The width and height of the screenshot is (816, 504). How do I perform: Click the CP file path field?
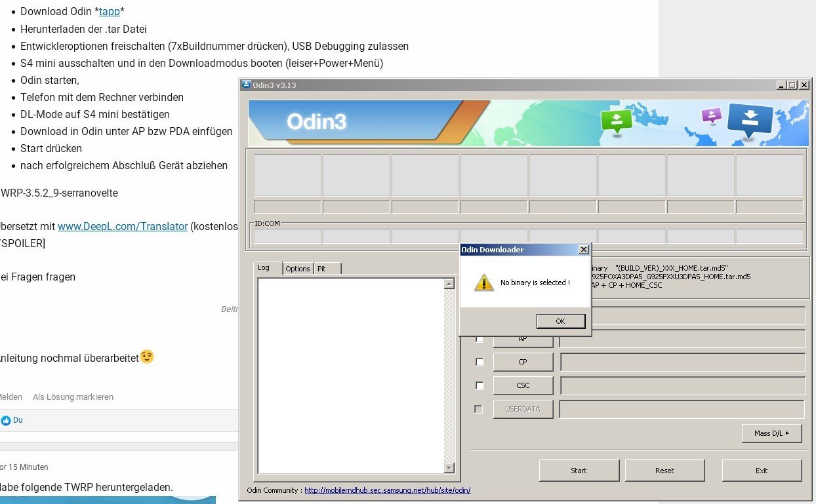point(683,362)
